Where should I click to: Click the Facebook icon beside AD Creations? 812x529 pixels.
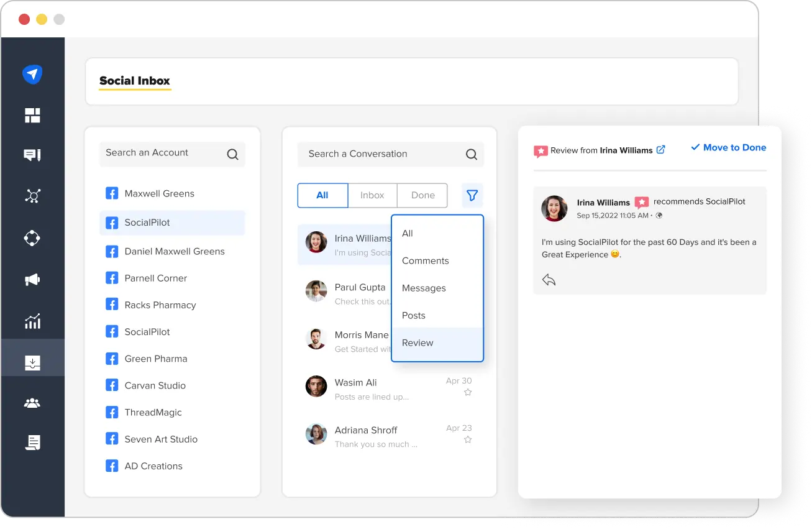(112, 466)
